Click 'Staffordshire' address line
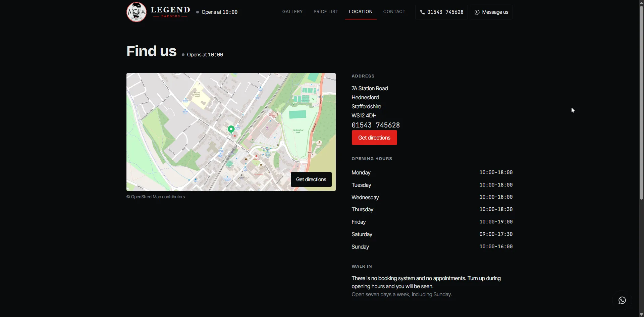Viewport: 644px width, 317px height. click(366, 107)
